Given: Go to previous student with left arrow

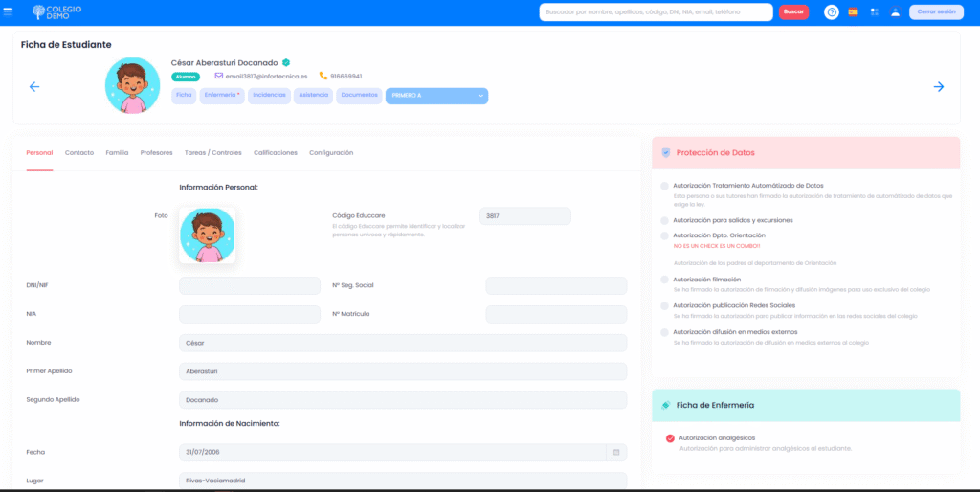Looking at the screenshot, I should [x=34, y=86].
